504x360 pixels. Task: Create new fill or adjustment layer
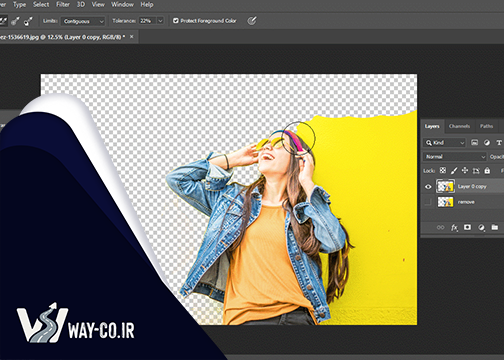[x=481, y=227]
